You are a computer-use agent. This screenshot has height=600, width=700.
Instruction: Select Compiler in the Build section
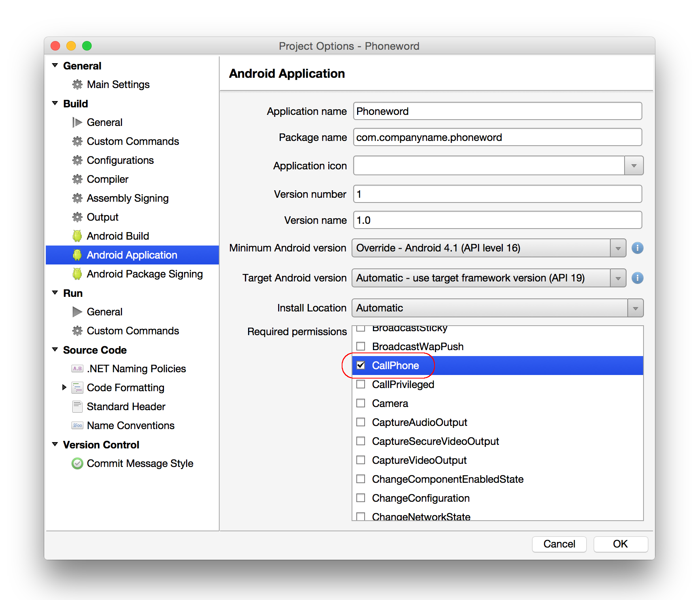(107, 179)
